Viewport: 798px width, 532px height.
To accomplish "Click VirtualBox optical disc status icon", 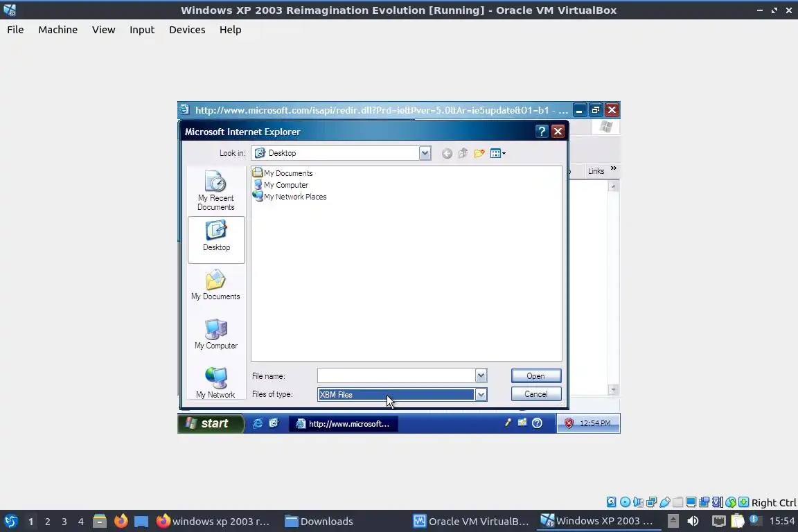I will (625, 502).
